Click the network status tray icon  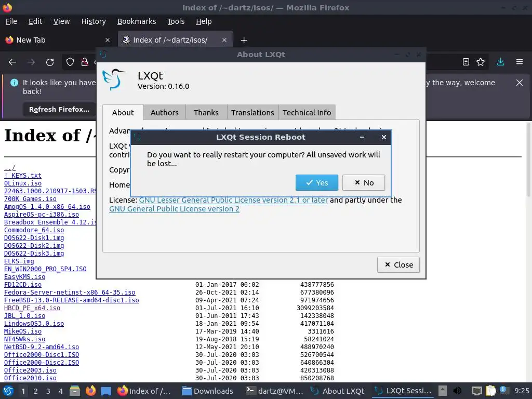coord(477,391)
